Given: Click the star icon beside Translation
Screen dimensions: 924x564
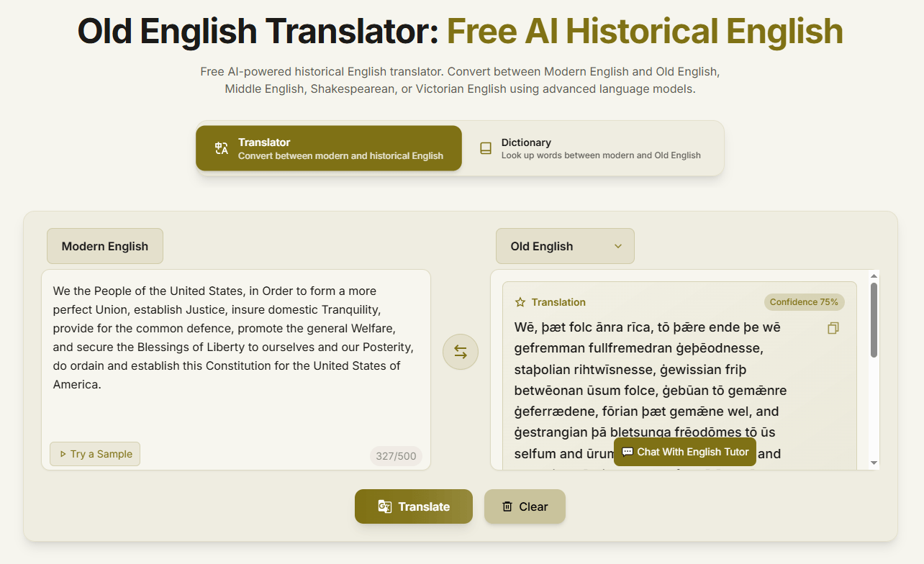Looking at the screenshot, I should (520, 302).
